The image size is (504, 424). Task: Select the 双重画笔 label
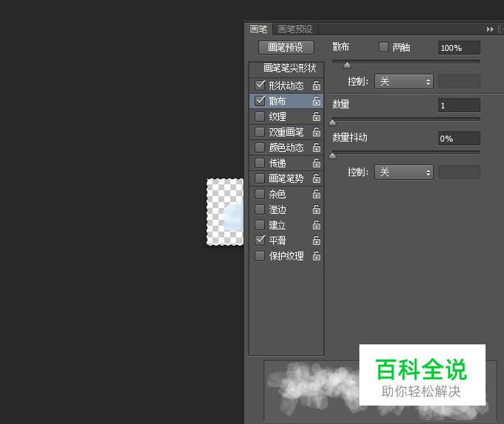(x=286, y=132)
